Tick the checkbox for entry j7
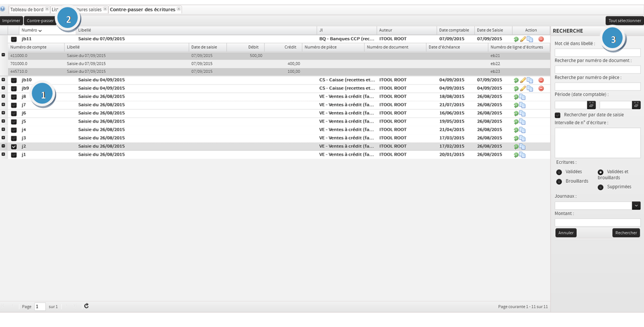The height and width of the screenshot is (327, 644). (x=14, y=105)
